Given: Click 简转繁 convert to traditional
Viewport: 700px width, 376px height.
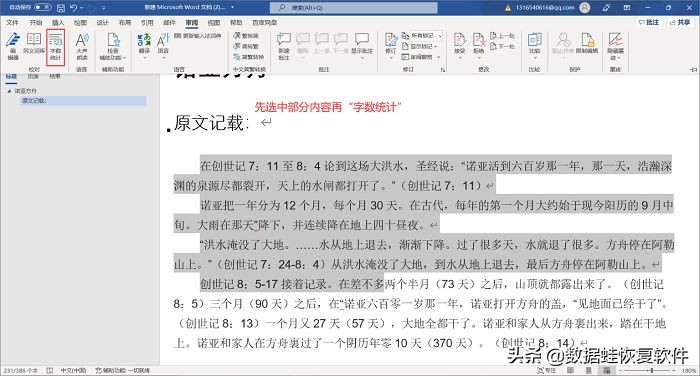Looking at the screenshot, I should 246,46.
